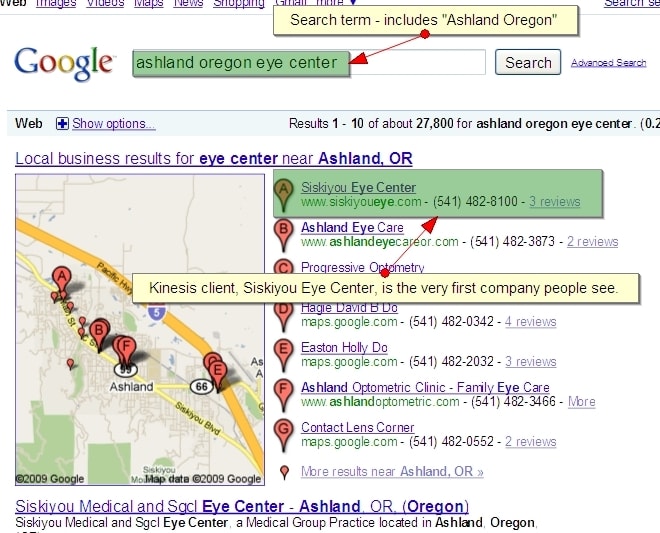Click map pin A on the Ashland map
The image size is (660, 533).
(61, 279)
